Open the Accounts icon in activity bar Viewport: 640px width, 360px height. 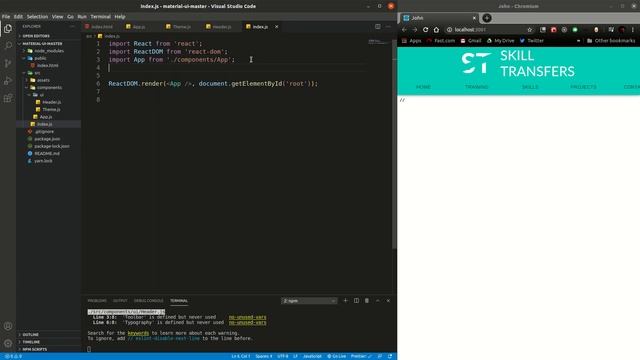tap(8, 326)
